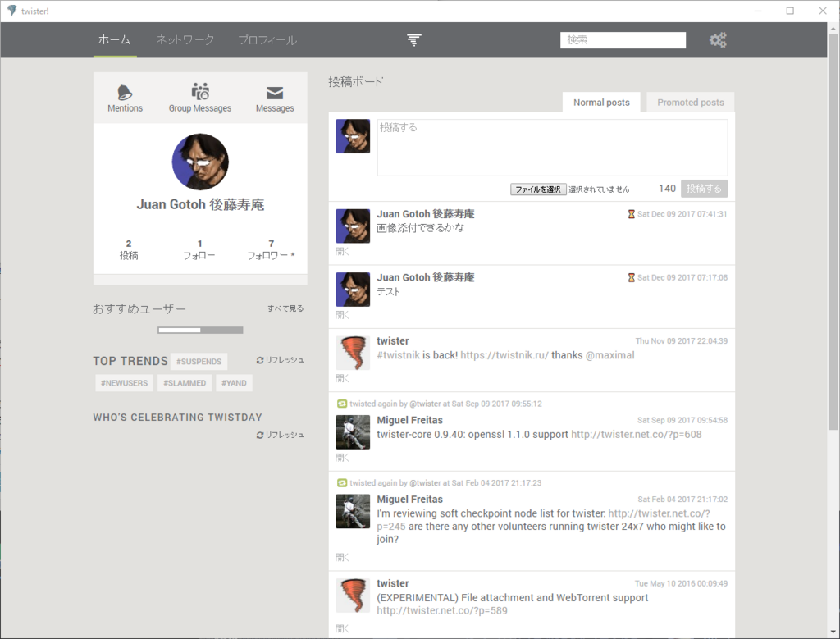Open the #YAND trend tag
The width and height of the screenshot is (840, 639).
(x=234, y=383)
